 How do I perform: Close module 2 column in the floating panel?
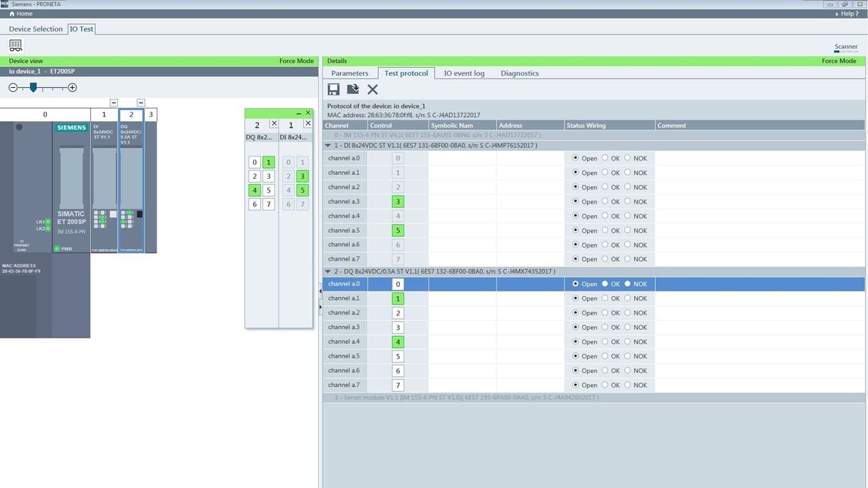tap(274, 123)
